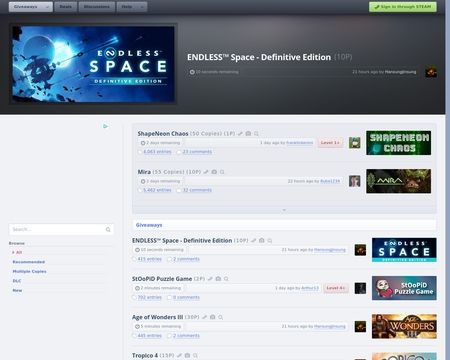This screenshot has height=360, width=450.
Task: View entries link under StOoPiD Puzzle Game
Action: point(150,297)
